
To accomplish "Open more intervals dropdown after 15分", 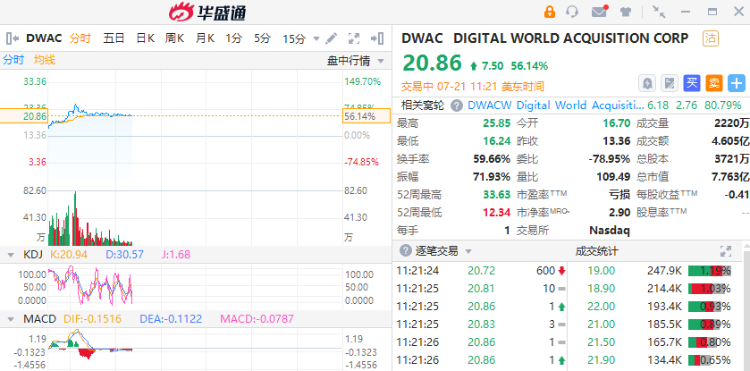I will click(316, 39).
